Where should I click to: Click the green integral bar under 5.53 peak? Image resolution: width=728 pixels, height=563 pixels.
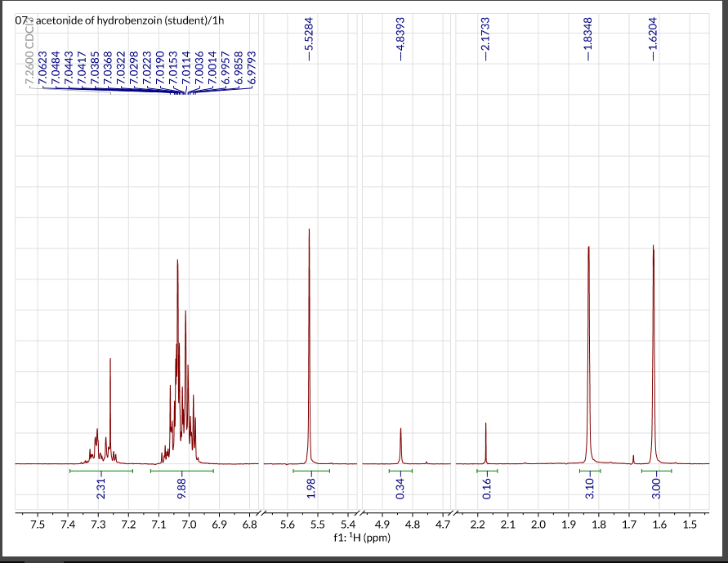coord(311,471)
